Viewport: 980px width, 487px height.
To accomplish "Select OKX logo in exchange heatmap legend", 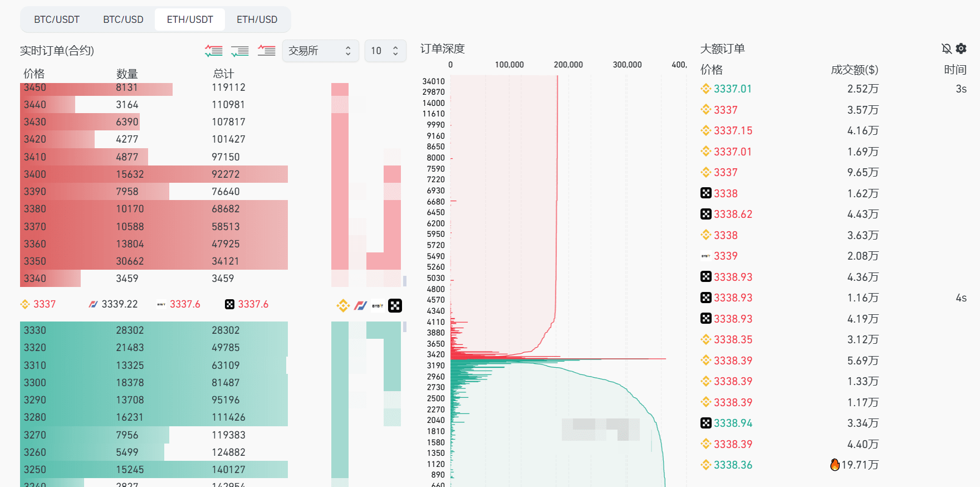I will [395, 305].
